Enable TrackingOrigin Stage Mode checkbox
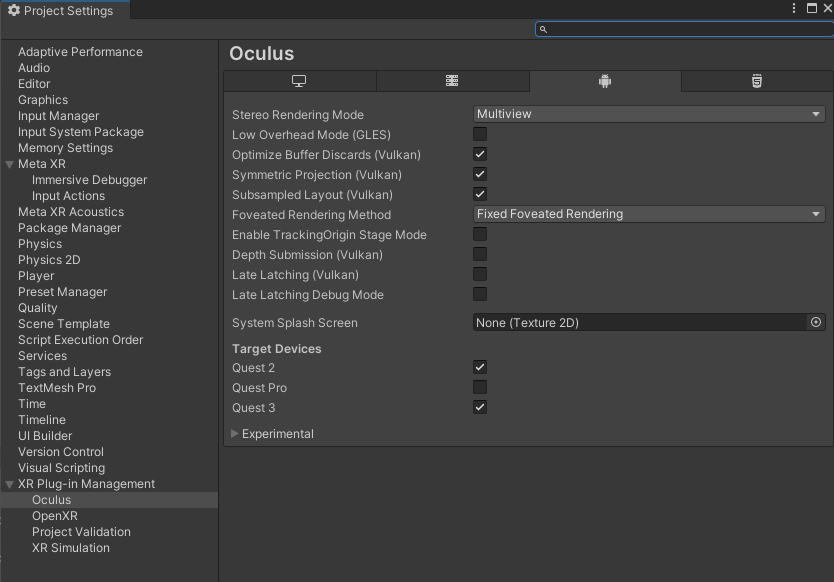Image resolution: width=834 pixels, height=582 pixels. pos(480,234)
